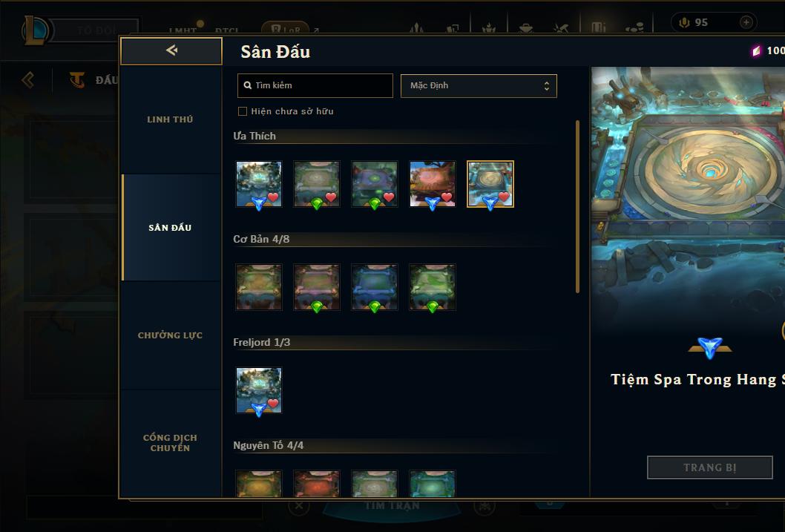Switch to the LINH THÚ tab

(x=170, y=119)
